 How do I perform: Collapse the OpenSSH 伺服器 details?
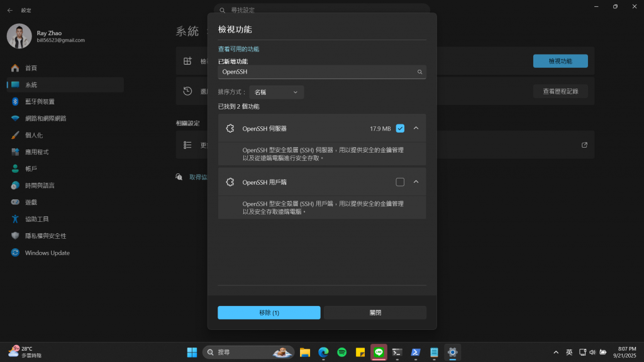(416, 128)
